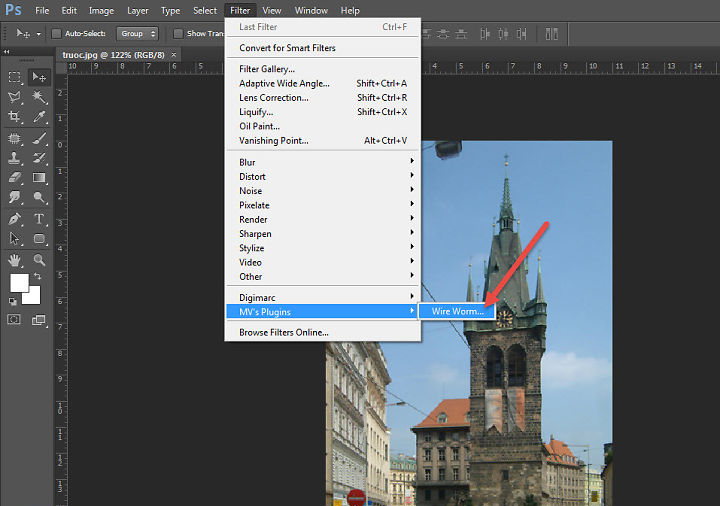Select the Path Selection tool
The image size is (720, 506).
[15, 239]
